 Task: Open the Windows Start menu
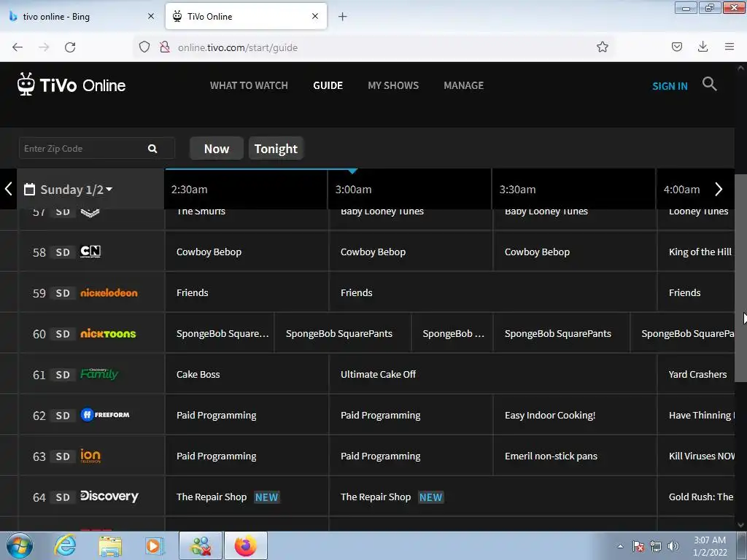[19, 545]
